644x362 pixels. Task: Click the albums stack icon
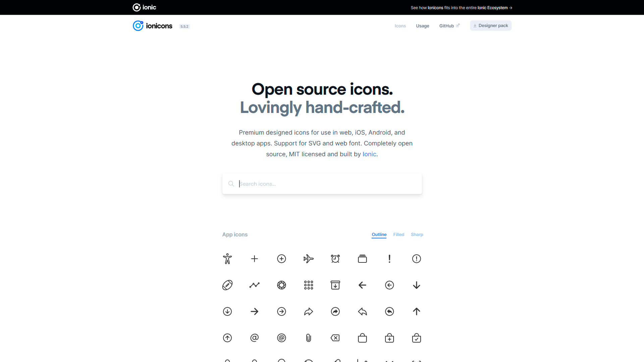coord(363,259)
